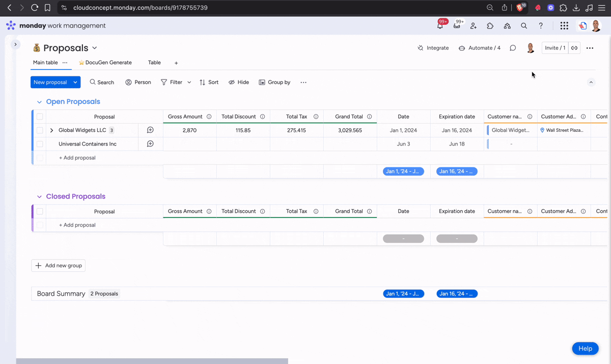Open Filter options dropdown arrow
This screenshot has width=611, height=364.
(189, 82)
